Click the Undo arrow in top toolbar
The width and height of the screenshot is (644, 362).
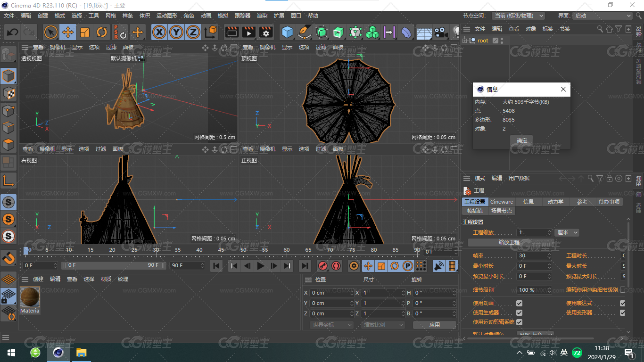point(12,32)
